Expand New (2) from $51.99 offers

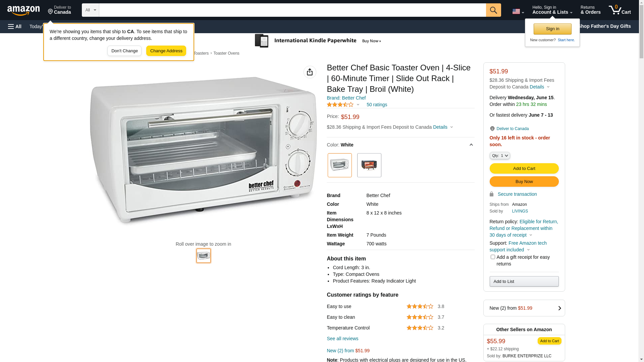tap(524, 308)
